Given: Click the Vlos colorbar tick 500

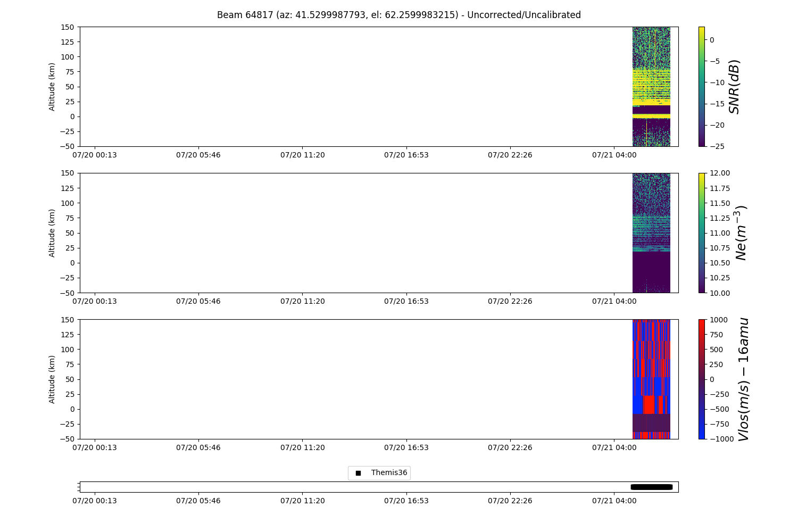Looking at the screenshot, I should click(x=716, y=349).
